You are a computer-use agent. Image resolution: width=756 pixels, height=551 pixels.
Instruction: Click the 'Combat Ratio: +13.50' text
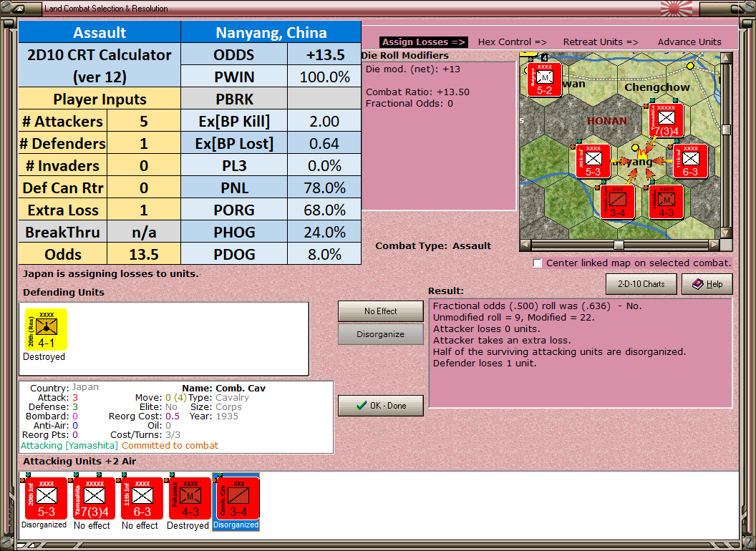pos(417,92)
